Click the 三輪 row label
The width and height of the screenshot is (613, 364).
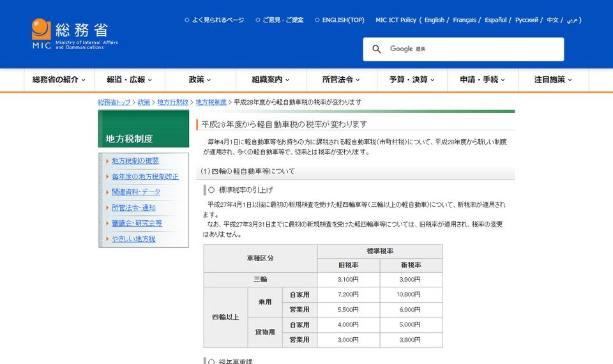click(261, 280)
